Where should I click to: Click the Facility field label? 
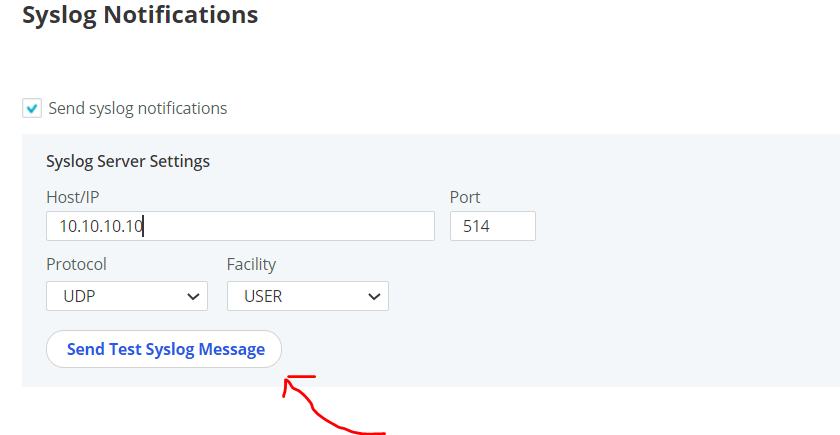click(x=251, y=264)
